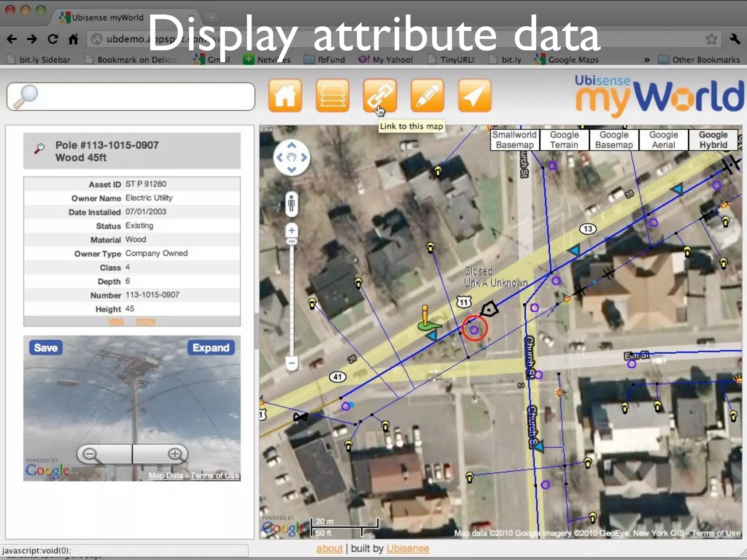
Task: Click the map zoom slider handle
Action: [x=291, y=241]
